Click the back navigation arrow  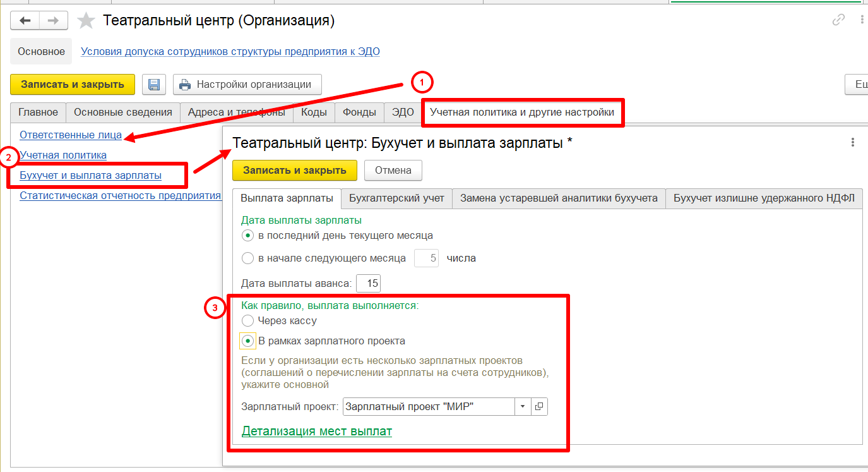(25, 20)
